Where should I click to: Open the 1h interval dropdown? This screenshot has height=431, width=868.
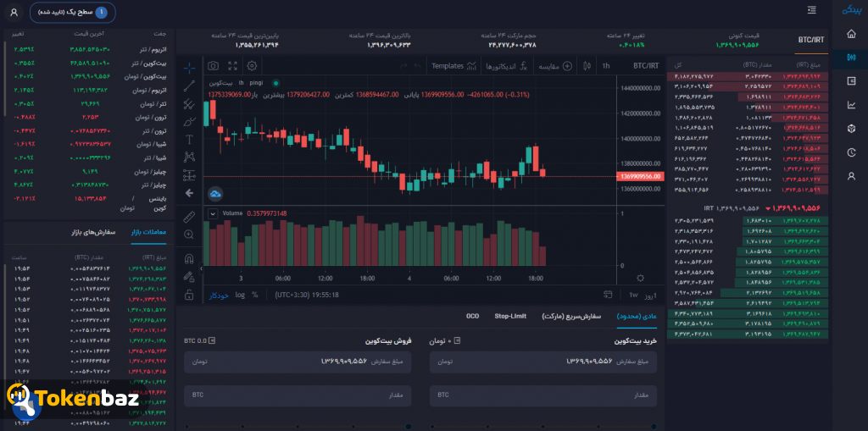point(606,66)
